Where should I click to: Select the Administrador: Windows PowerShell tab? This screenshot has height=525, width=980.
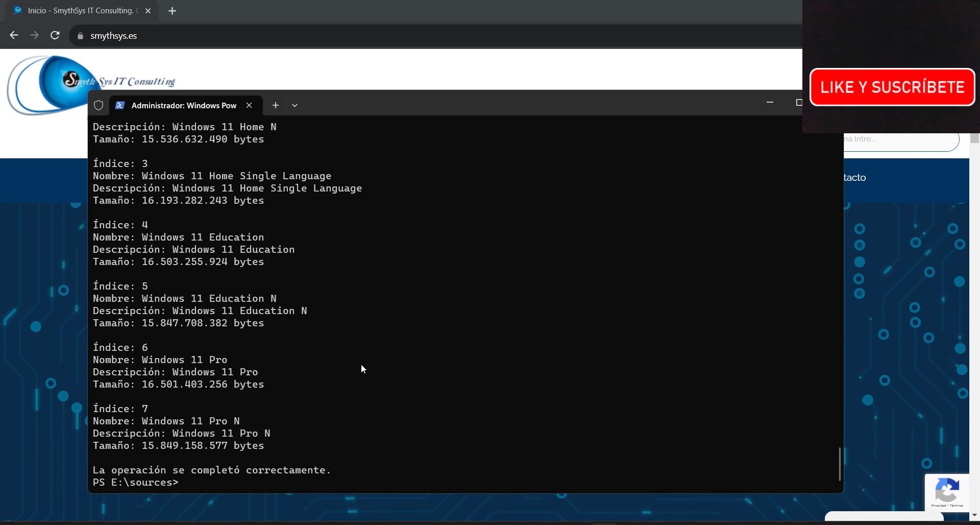[184, 105]
